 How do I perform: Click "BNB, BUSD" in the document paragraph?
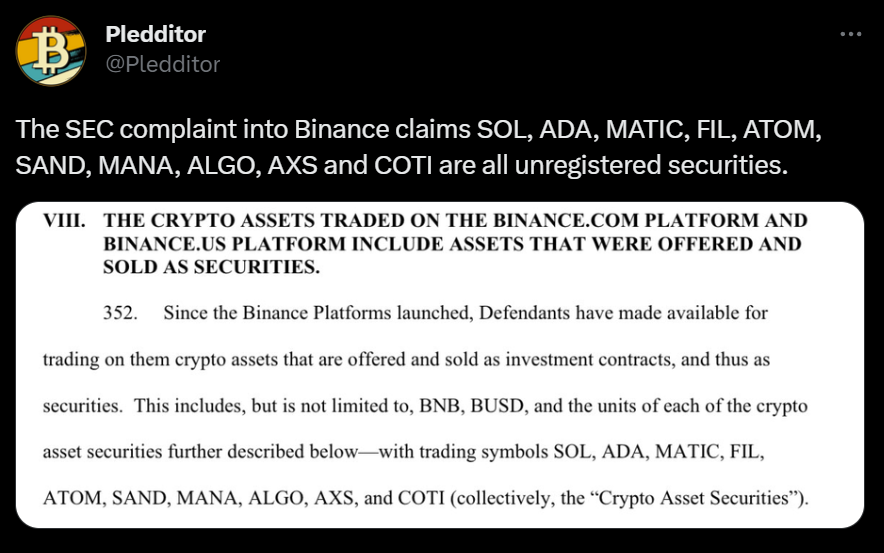click(443, 407)
